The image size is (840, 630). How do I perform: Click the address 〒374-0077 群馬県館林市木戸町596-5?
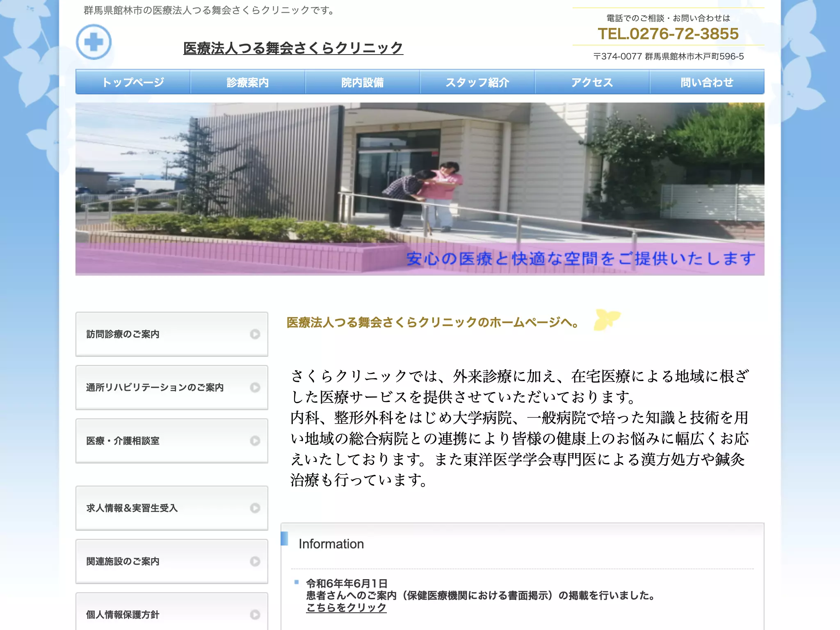[669, 56]
